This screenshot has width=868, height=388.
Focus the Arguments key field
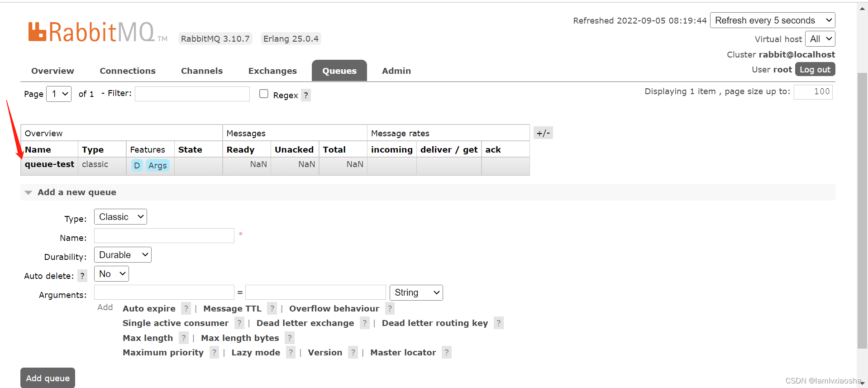(164, 292)
